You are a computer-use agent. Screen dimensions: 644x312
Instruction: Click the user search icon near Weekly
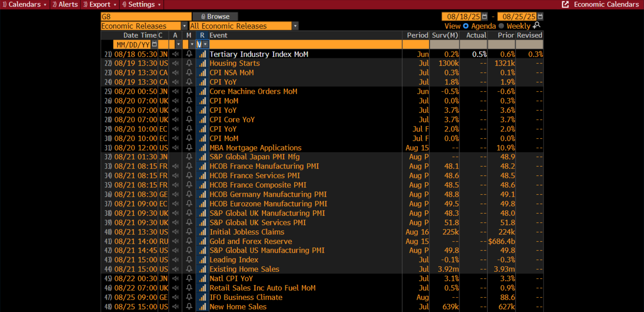pyautogui.click(x=537, y=25)
